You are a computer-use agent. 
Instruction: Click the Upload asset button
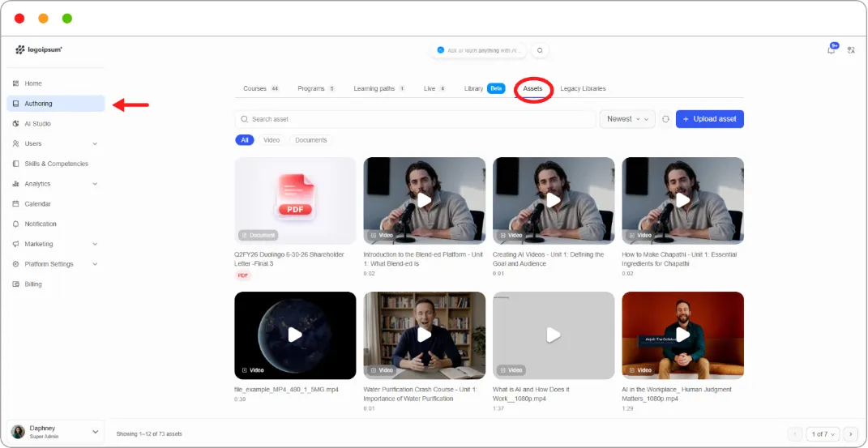click(x=710, y=119)
